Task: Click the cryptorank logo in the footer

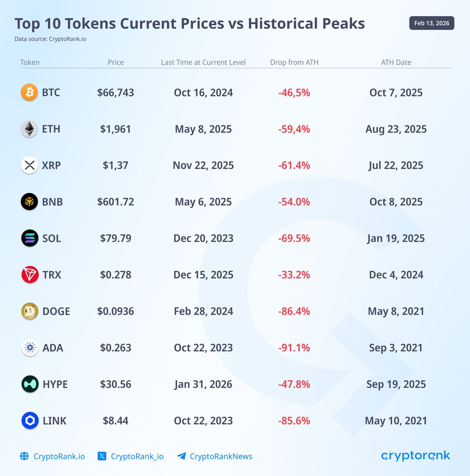Action: pos(416,456)
